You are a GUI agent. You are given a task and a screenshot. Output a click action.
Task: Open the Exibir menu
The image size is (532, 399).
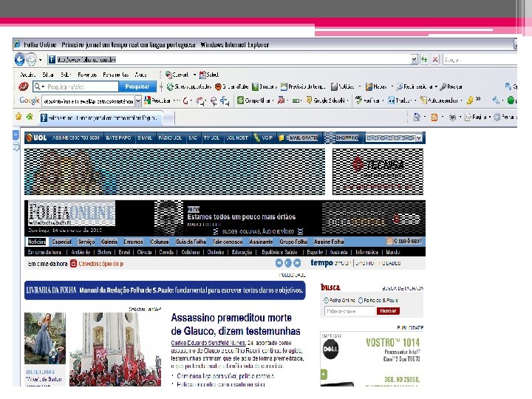[66, 75]
